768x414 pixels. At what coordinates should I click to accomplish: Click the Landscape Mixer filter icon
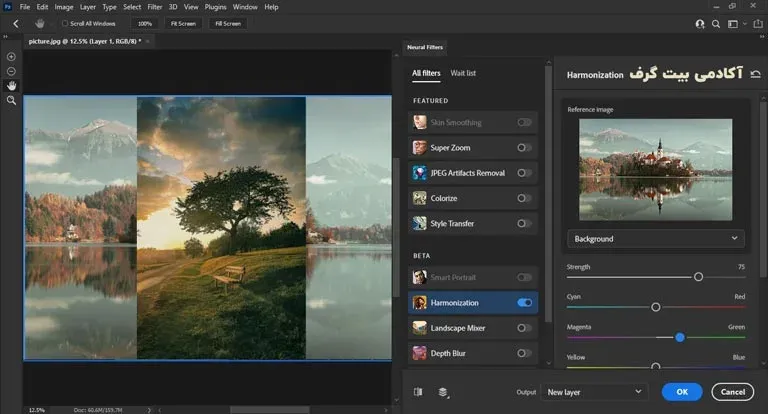(x=419, y=328)
